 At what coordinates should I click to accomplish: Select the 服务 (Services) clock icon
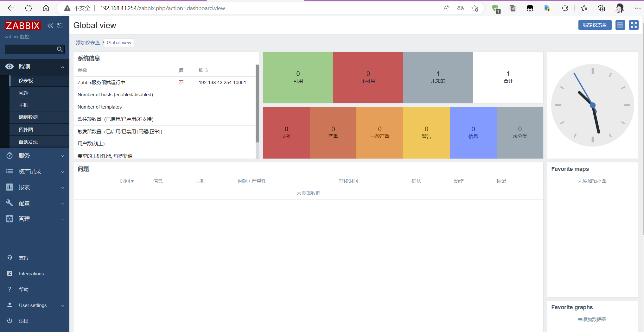click(x=10, y=155)
